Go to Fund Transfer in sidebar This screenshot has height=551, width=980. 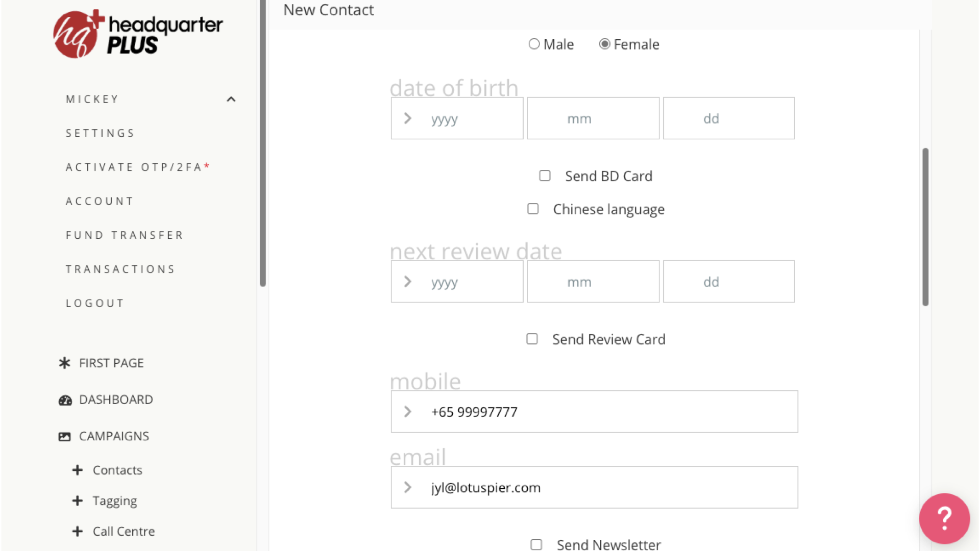[x=124, y=235]
